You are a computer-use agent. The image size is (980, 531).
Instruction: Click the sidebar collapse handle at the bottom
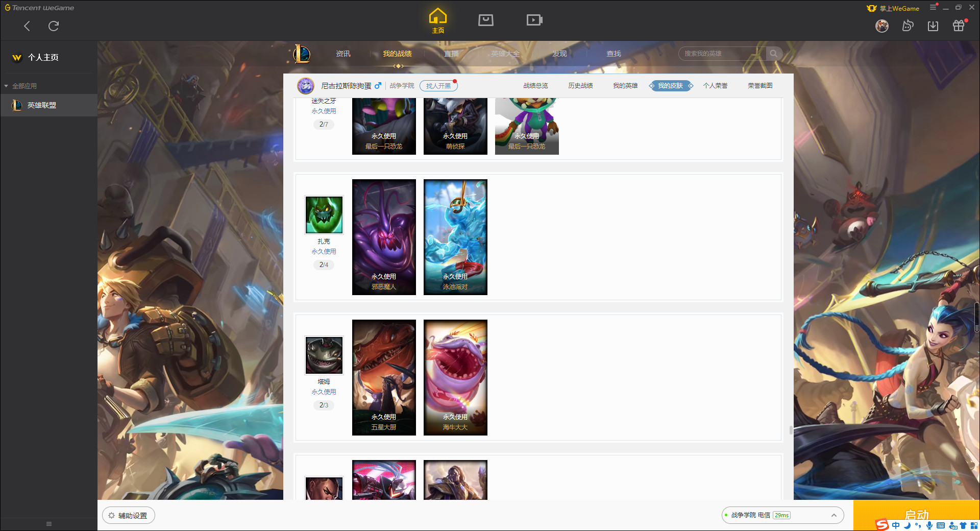(49, 524)
